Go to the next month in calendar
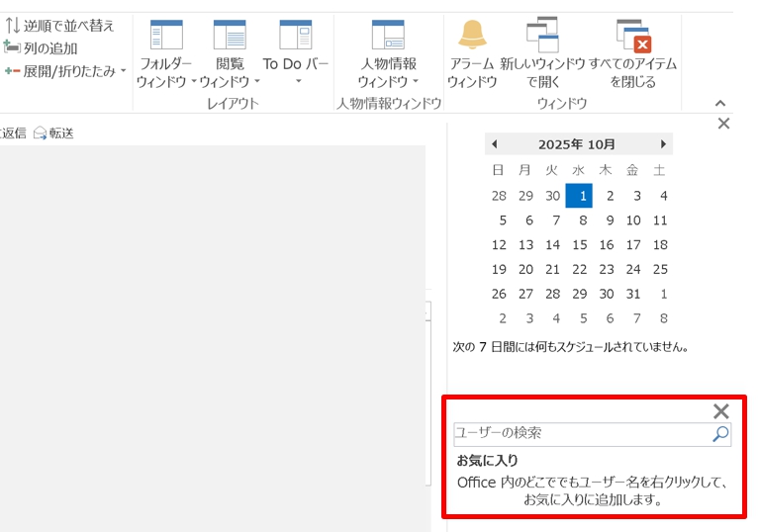 coord(663,144)
